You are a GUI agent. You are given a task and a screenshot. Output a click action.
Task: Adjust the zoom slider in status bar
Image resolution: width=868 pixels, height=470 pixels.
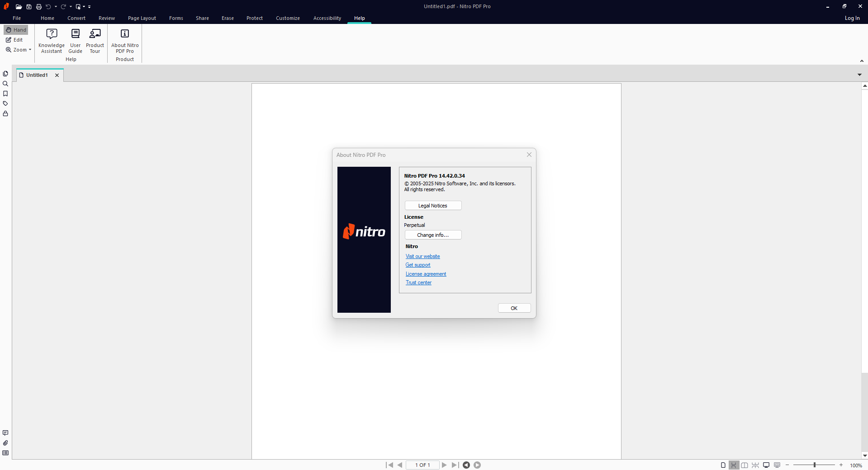tap(814, 465)
